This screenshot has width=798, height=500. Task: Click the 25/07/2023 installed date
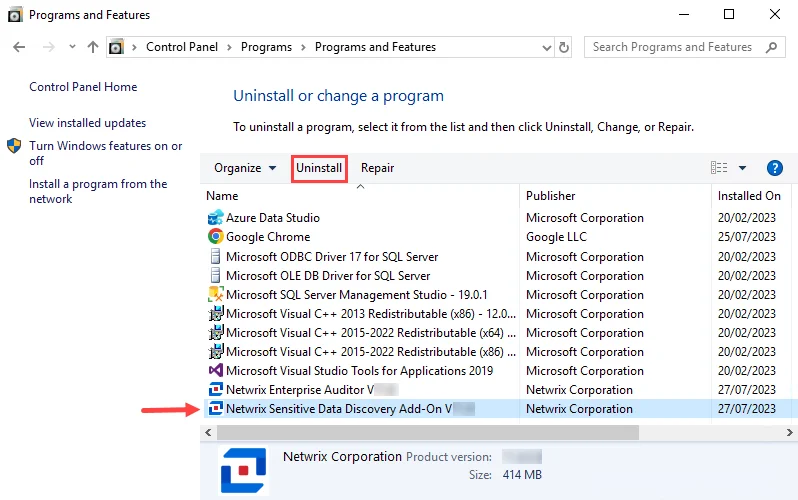click(x=747, y=237)
